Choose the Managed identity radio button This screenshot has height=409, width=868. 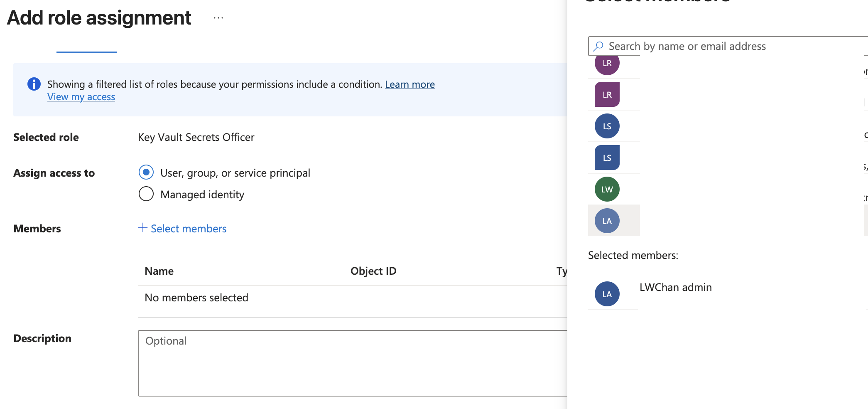tap(146, 194)
